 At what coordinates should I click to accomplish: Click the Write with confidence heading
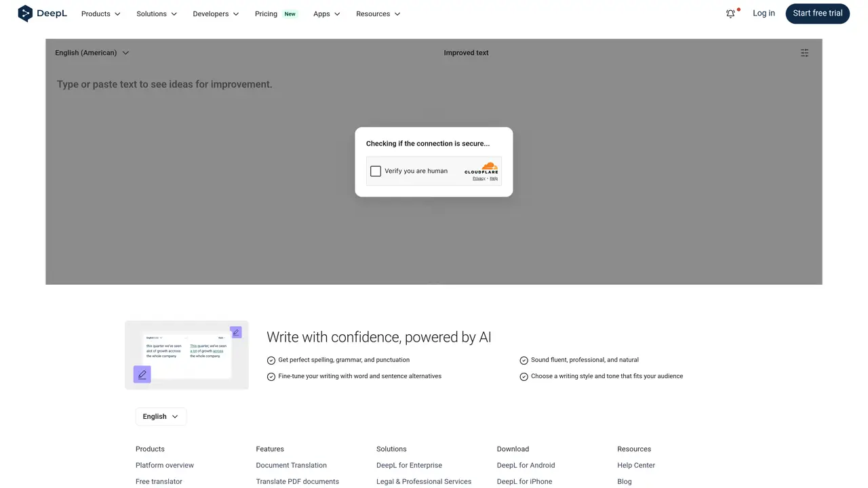point(379,338)
